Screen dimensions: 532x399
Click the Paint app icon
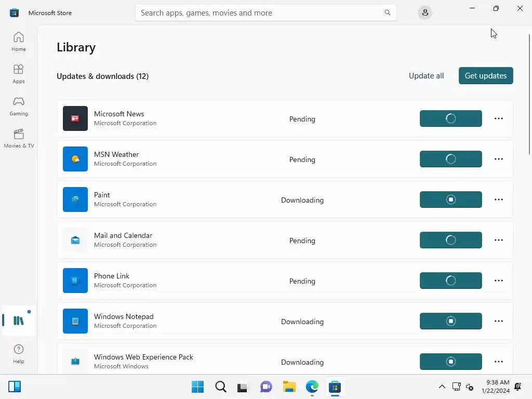[75, 199]
